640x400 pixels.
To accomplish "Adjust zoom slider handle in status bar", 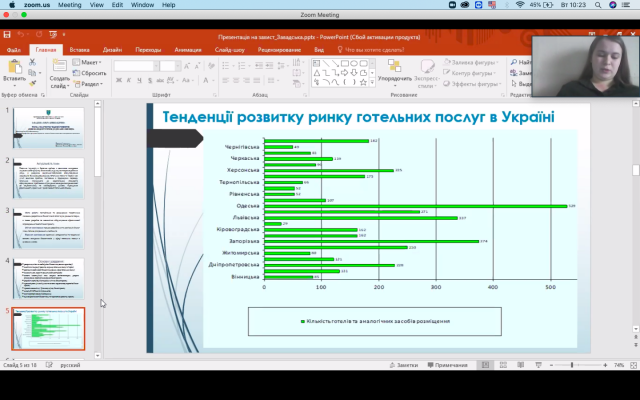I will [x=572, y=365].
